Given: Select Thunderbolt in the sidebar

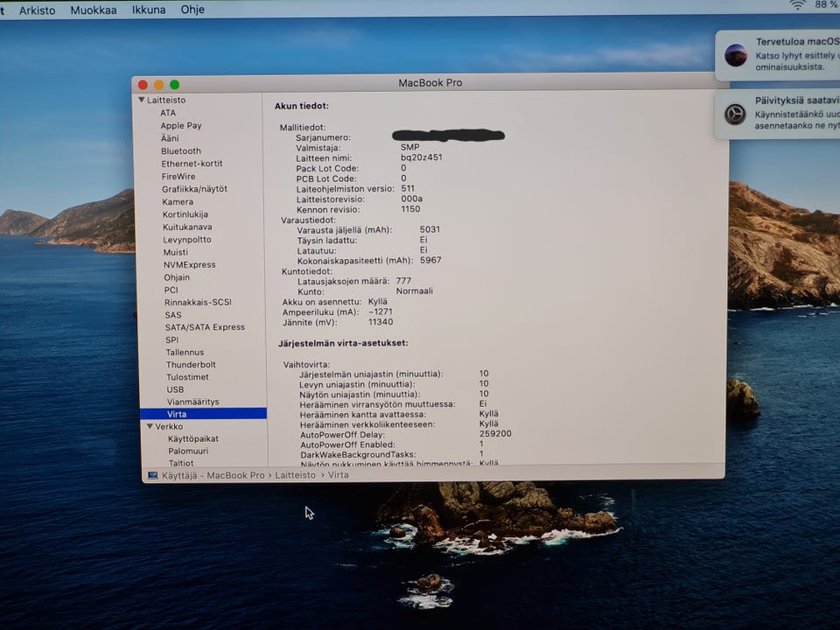Looking at the screenshot, I should click(x=191, y=365).
